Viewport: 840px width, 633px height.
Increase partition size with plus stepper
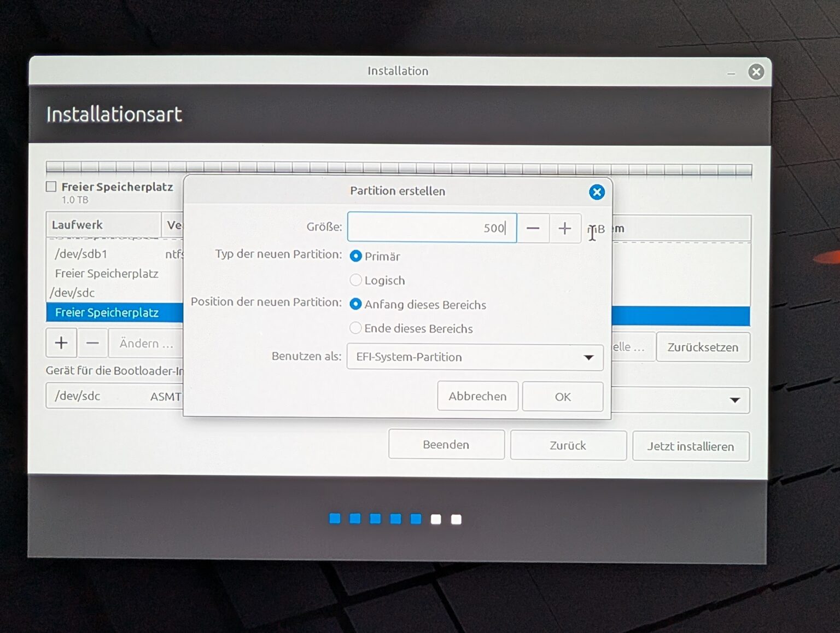tap(564, 228)
